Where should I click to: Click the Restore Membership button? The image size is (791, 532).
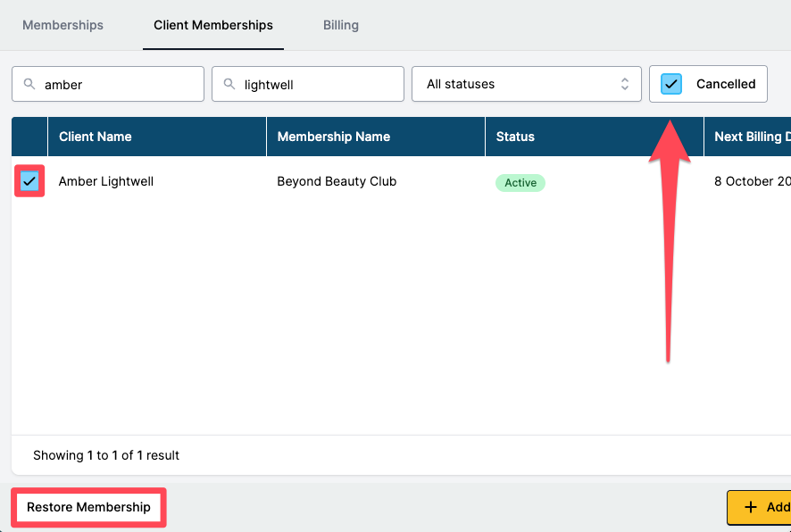tap(88, 507)
